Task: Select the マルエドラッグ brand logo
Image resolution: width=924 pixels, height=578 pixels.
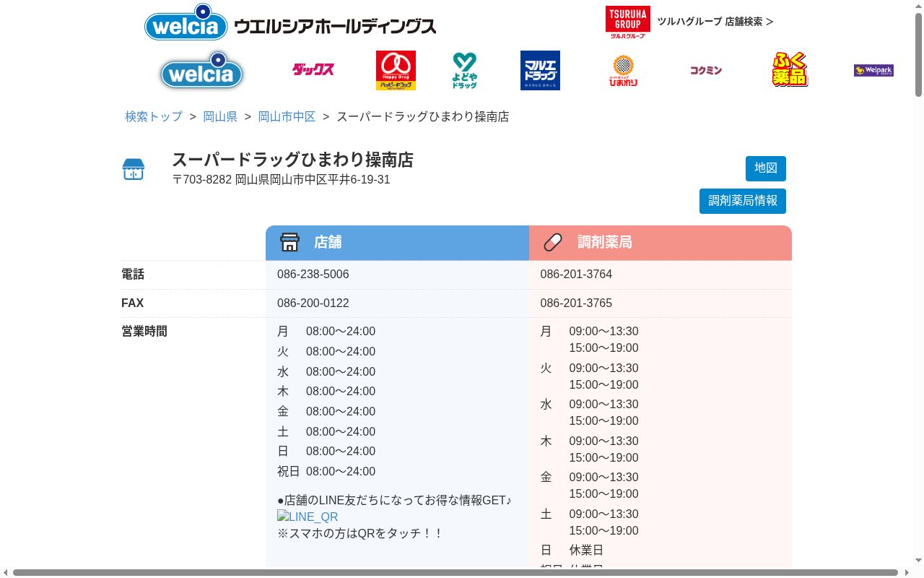Action: pyautogui.click(x=540, y=70)
